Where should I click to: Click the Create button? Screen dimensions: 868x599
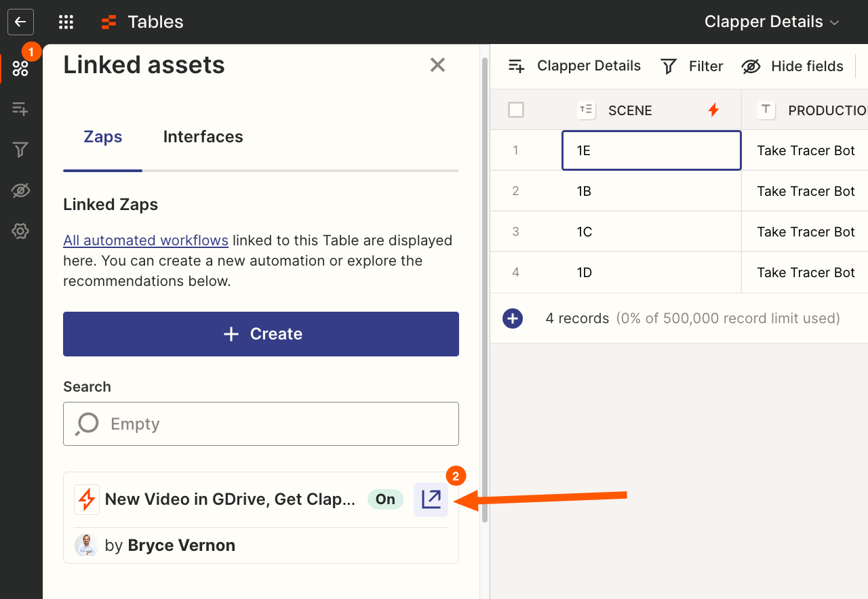point(261,334)
